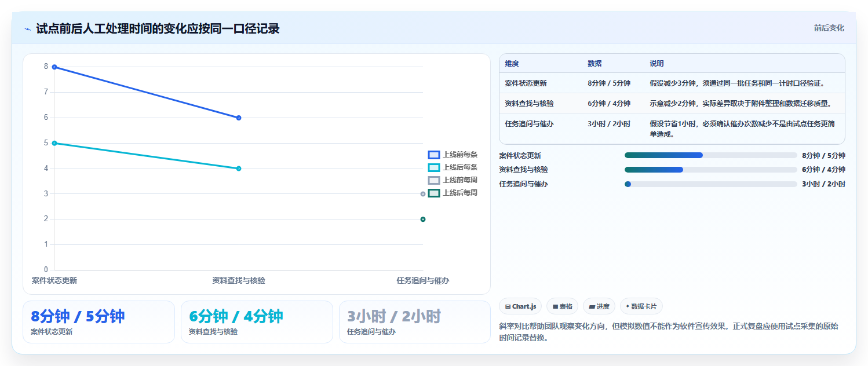The width and height of the screenshot is (868, 366).
Task: Click progress value 8分钟 / 5分钟
Action: [x=823, y=155]
